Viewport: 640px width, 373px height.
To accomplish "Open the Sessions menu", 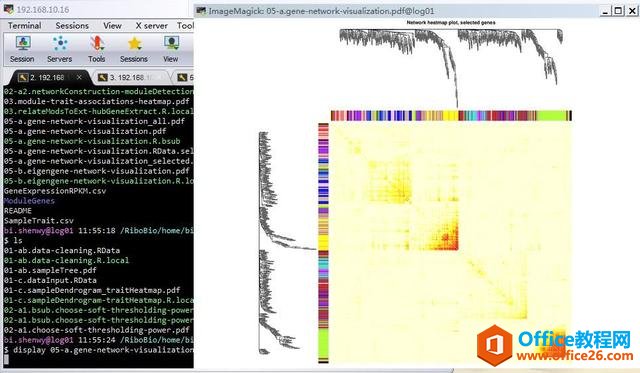I will (72, 25).
